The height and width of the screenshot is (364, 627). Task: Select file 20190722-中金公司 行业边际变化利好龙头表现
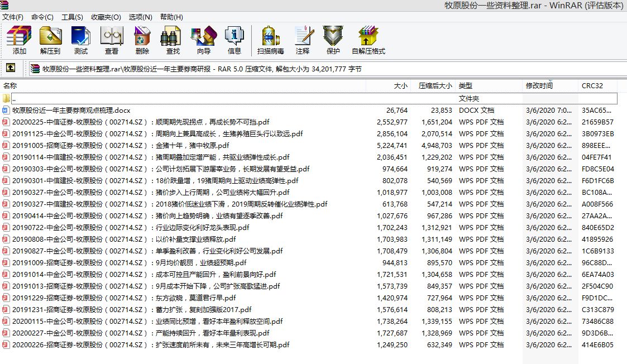(x=130, y=228)
